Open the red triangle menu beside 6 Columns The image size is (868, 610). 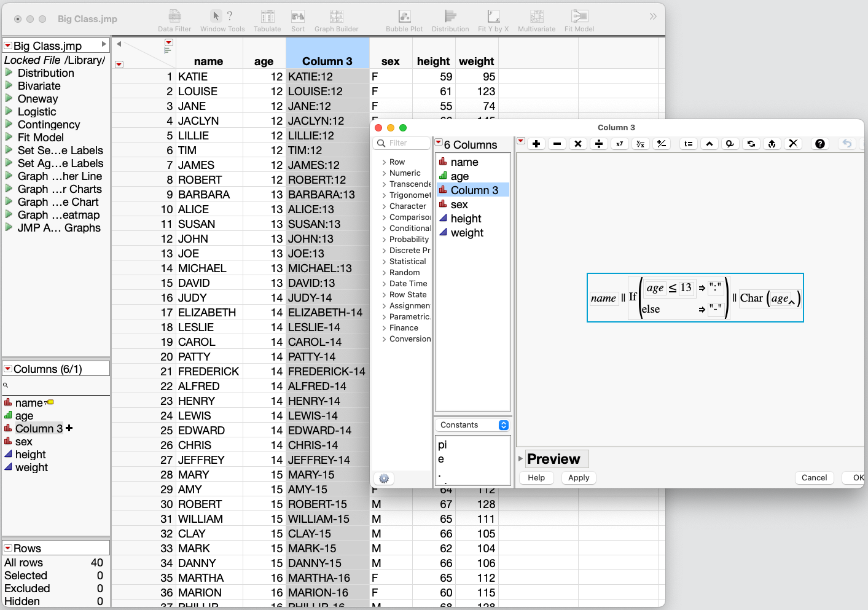click(x=439, y=143)
